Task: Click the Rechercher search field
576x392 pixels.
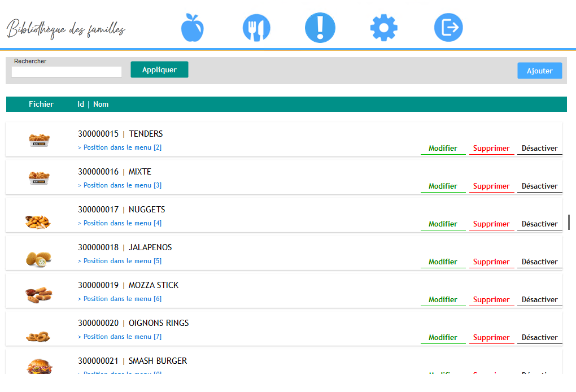Action: pyautogui.click(x=67, y=72)
